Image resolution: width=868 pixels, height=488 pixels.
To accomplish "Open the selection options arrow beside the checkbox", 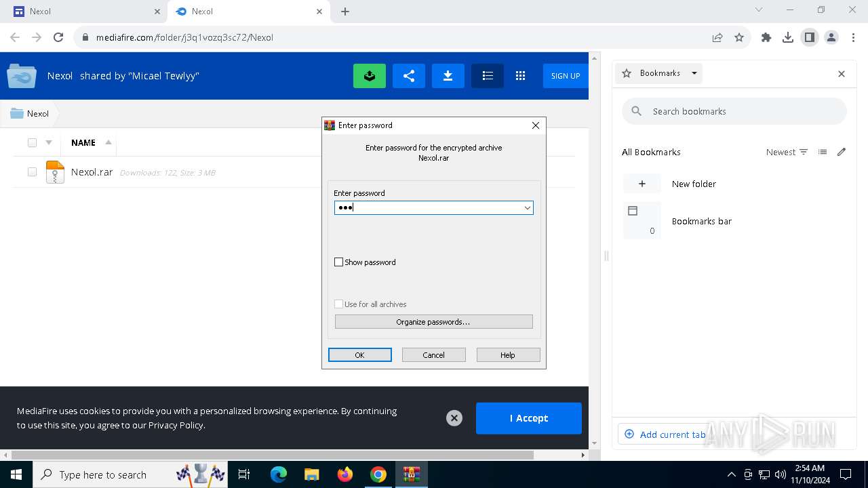I will (x=49, y=142).
